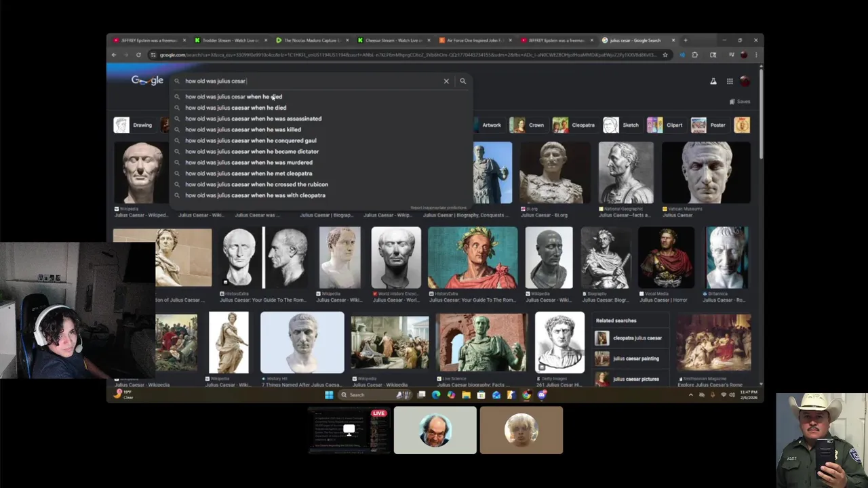Screen dimensions: 868x488
Task: Open Chrome three-dot menu
Action: click(755, 55)
